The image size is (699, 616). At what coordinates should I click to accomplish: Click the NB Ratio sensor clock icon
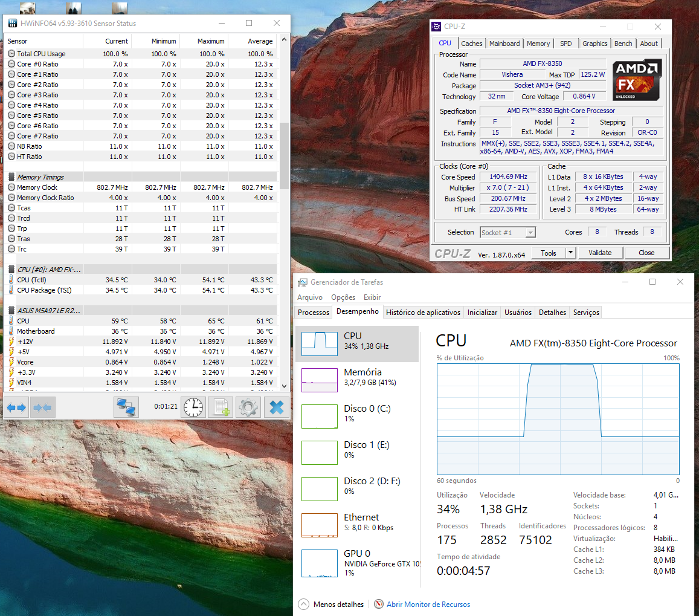point(11,146)
